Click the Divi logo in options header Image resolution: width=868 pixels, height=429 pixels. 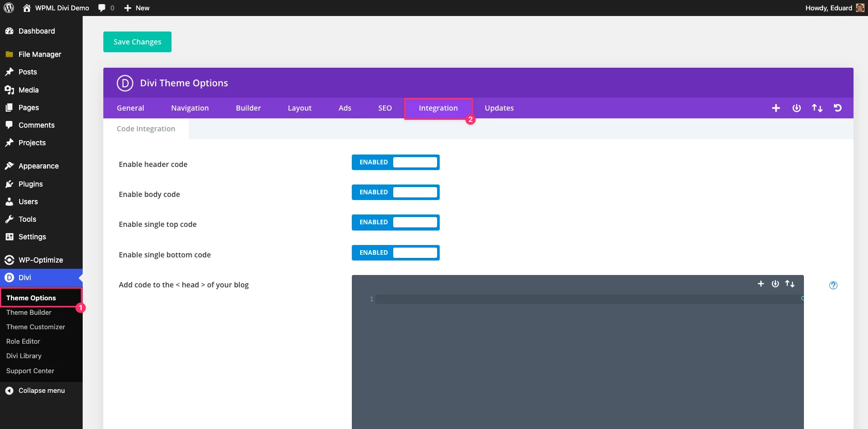tap(125, 83)
